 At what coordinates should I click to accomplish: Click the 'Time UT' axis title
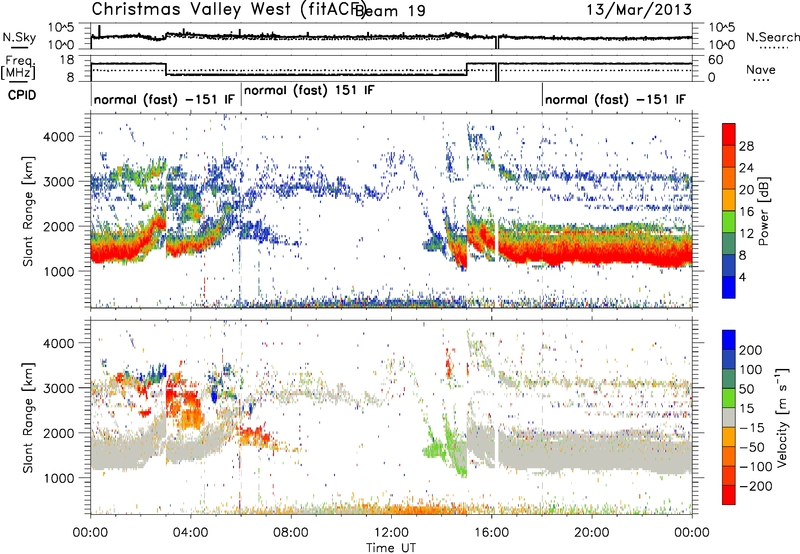391,548
